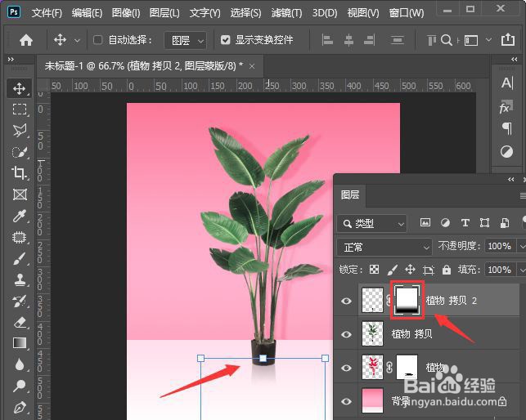Open the 图层(L) menu
526x420 pixels.
click(164, 13)
